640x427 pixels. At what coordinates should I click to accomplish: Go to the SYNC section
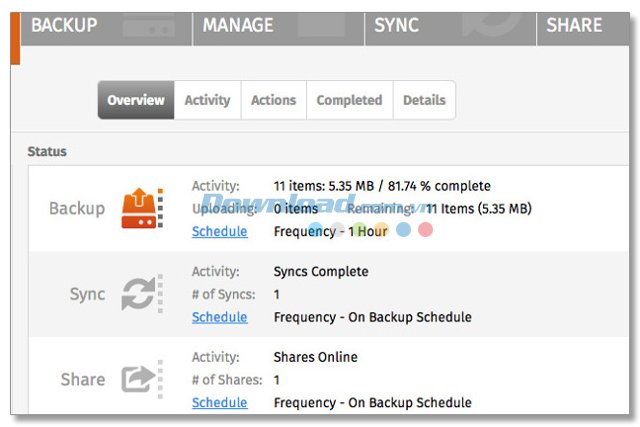click(x=396, y=25)
